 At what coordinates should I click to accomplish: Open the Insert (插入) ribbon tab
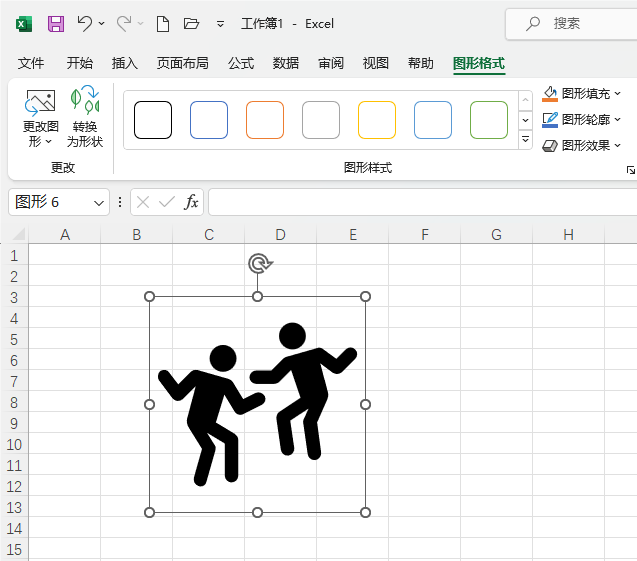pos(125,63)
